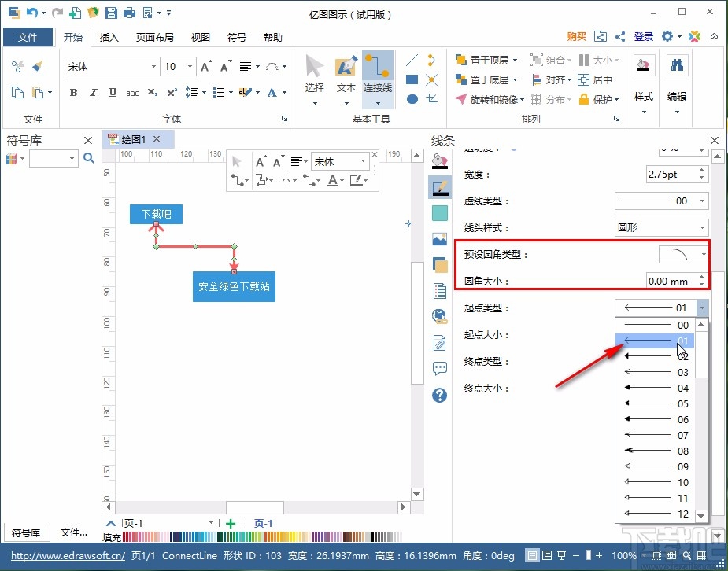Open the edrawsoft.cn link in status bar

(x=68, y=556)
